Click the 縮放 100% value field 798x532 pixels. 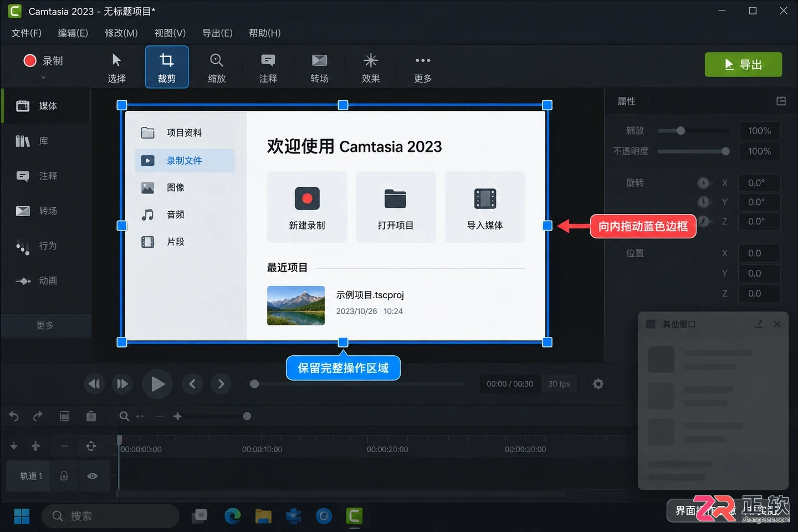pos(760,131)
